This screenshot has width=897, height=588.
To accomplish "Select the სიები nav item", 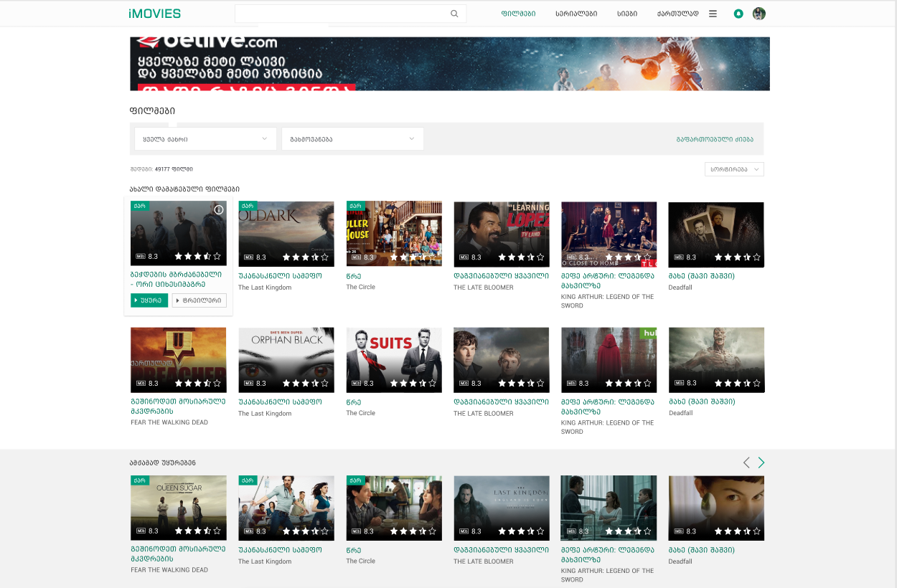I will [627, 14].
